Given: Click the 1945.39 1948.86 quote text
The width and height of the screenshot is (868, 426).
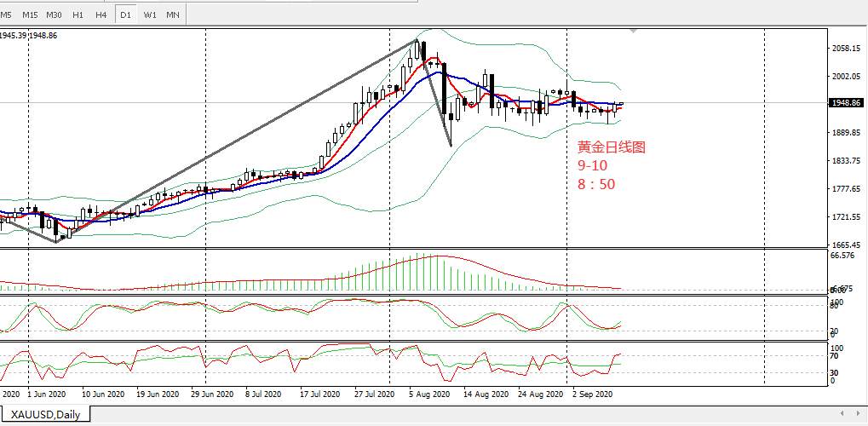Looking at the screenshot, I should point(27,36).
